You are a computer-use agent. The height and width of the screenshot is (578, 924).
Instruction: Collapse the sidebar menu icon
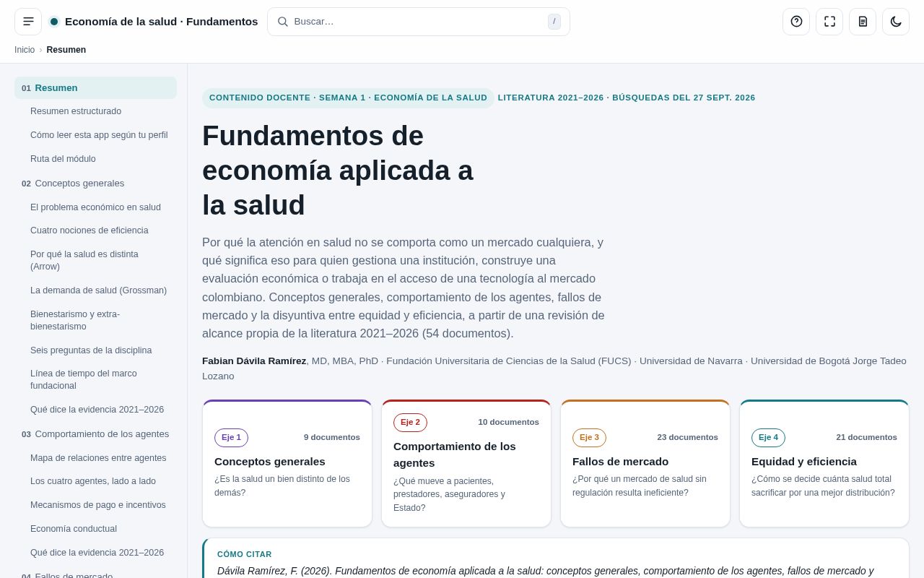28,22
